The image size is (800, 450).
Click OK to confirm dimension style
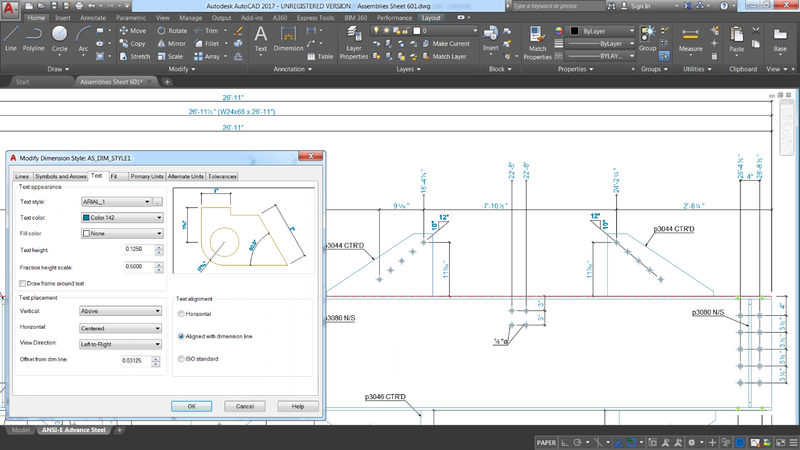coord(190,406)
